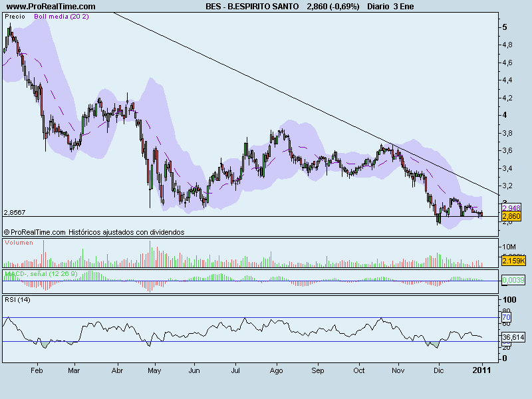The height and width of the screenshot is (399, 532).
Task: Select the Mar month label
Action: (x=74, y=370)
